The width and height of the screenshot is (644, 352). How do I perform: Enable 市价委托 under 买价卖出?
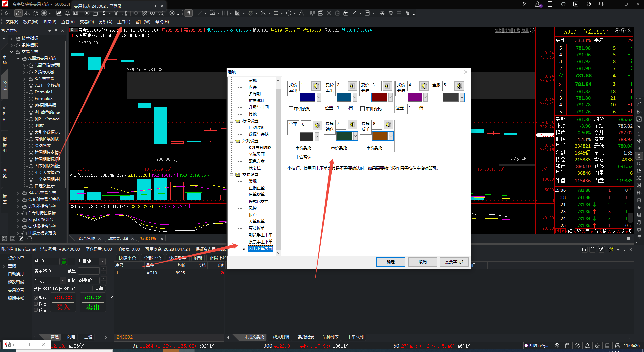[x=291, y=108]
